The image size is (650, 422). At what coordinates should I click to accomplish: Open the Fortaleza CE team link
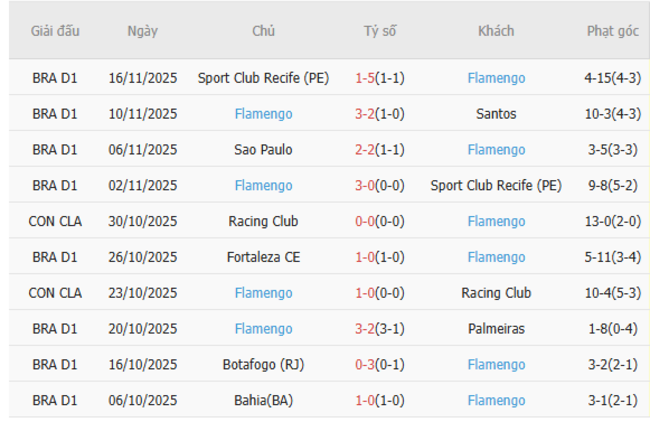tap(263, 258)
